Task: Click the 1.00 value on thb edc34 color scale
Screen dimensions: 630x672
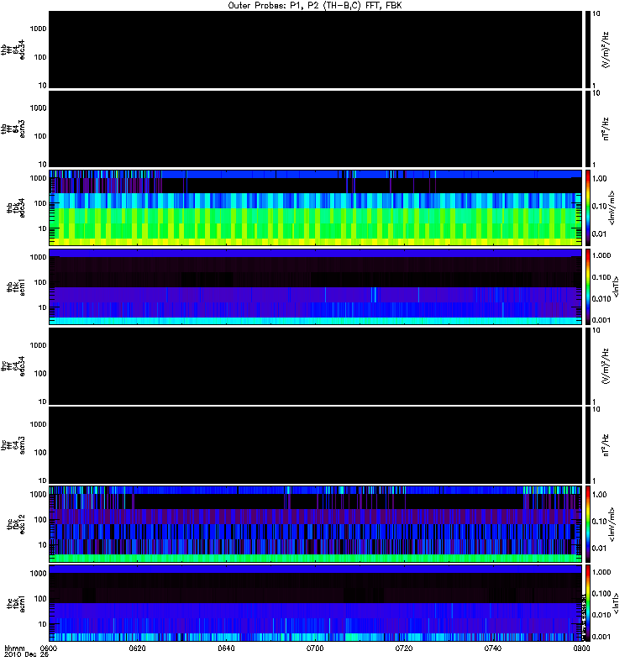Action: (x=599, y=179)
